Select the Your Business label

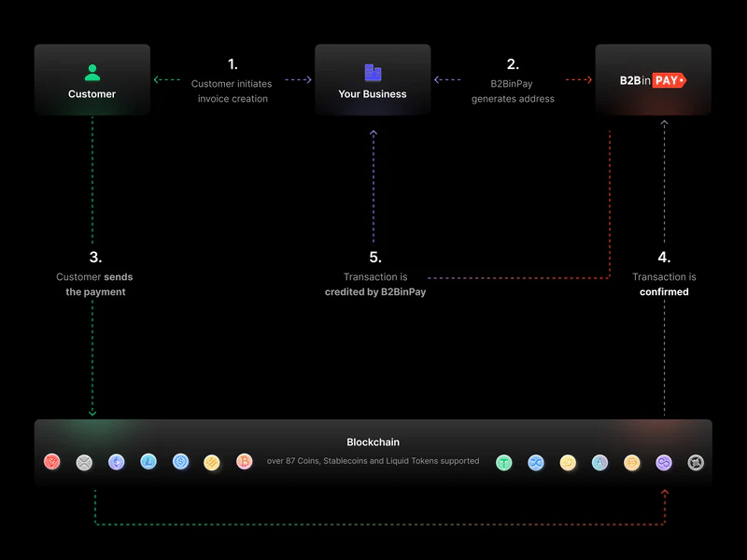click(373, 94)
